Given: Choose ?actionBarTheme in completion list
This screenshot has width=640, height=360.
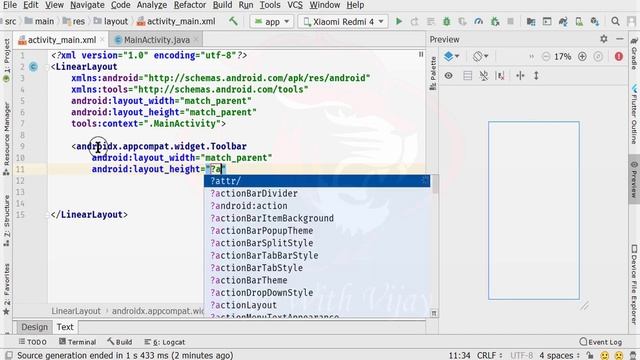Looking at the screenshot, I should (x=317, y=280).
